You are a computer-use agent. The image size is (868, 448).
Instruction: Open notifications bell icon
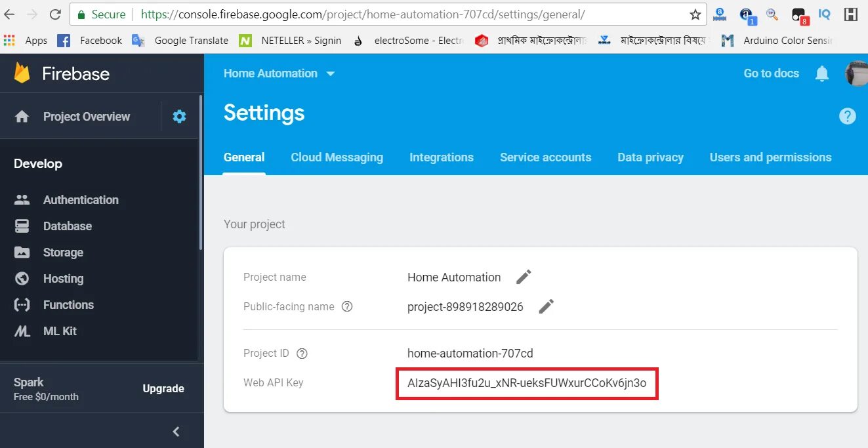(822, 73)
